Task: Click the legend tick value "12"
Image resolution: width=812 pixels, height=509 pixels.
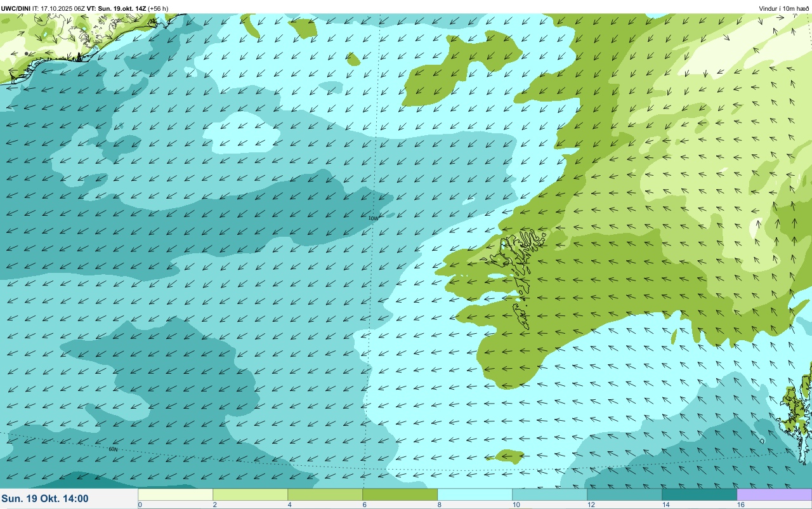Action: (591, 505)
